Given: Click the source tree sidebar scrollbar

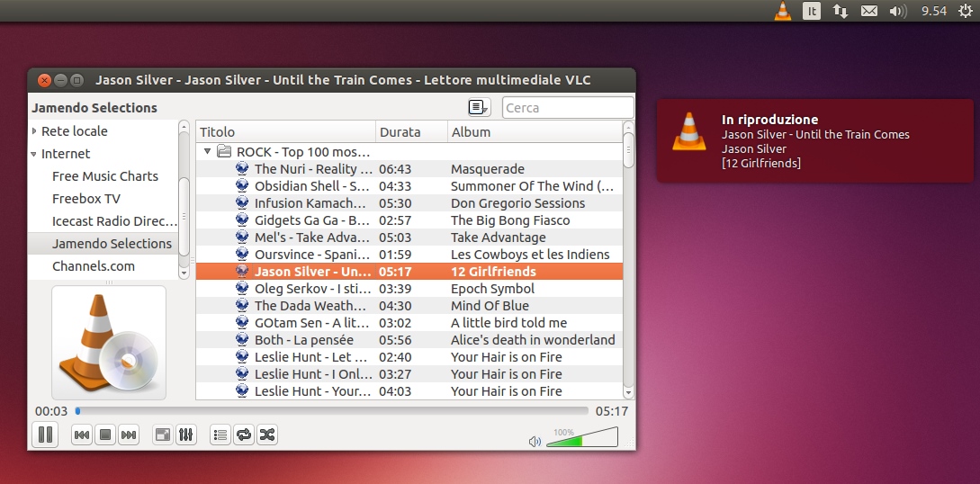Looking at the screenshot, I should (x=184, y=199).
